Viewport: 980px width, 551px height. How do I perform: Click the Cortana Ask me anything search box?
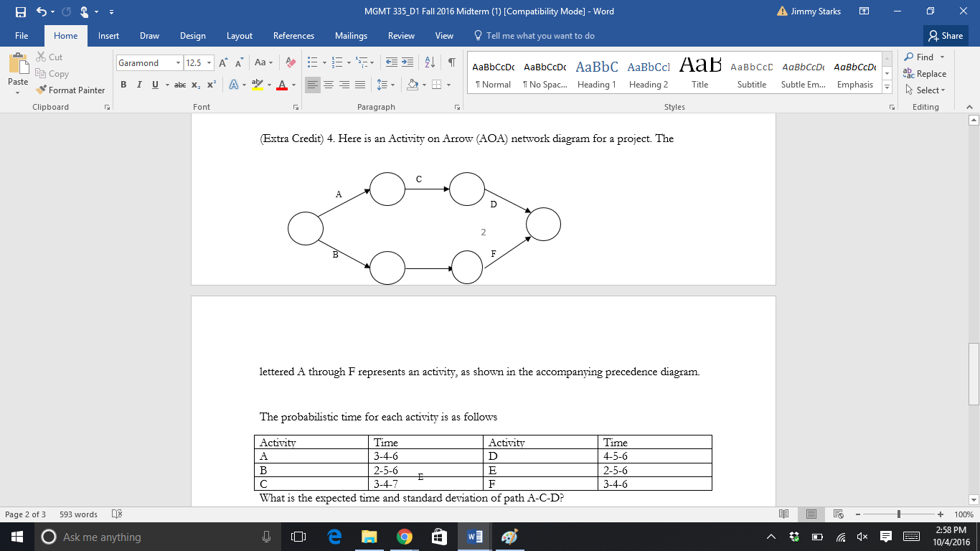[158, 537]
